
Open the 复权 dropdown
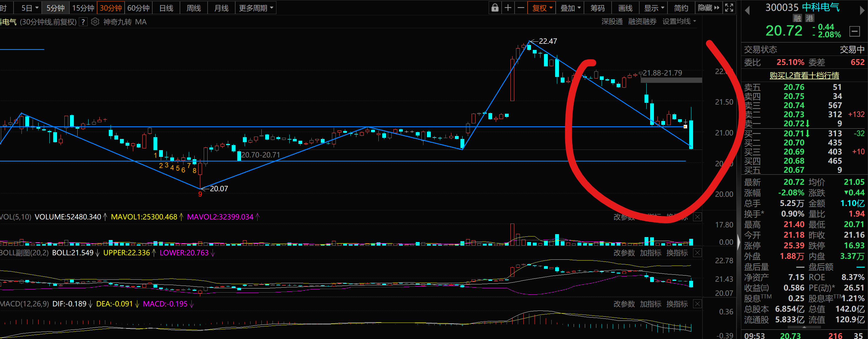click(x=542, y=8)
